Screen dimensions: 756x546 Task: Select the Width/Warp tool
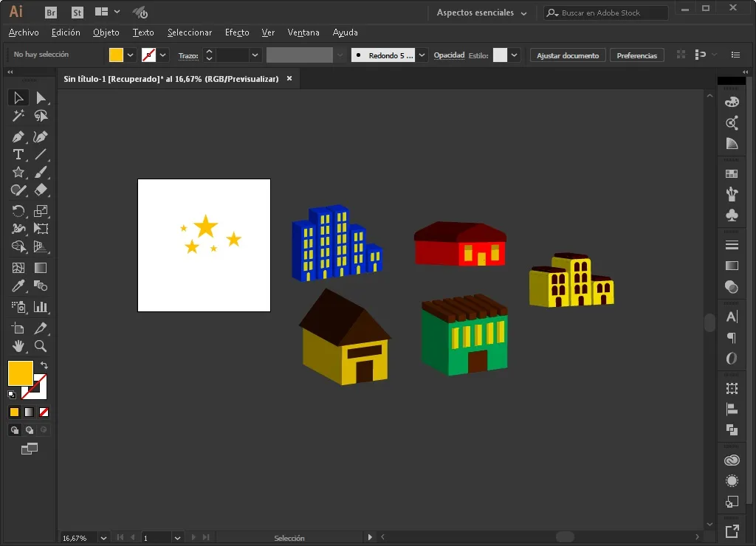[18, 229]
